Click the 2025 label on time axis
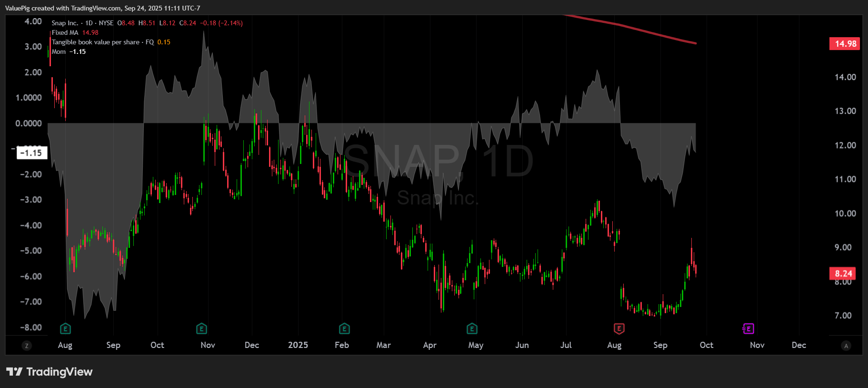 pyautogui.click(x=298, y=345)
